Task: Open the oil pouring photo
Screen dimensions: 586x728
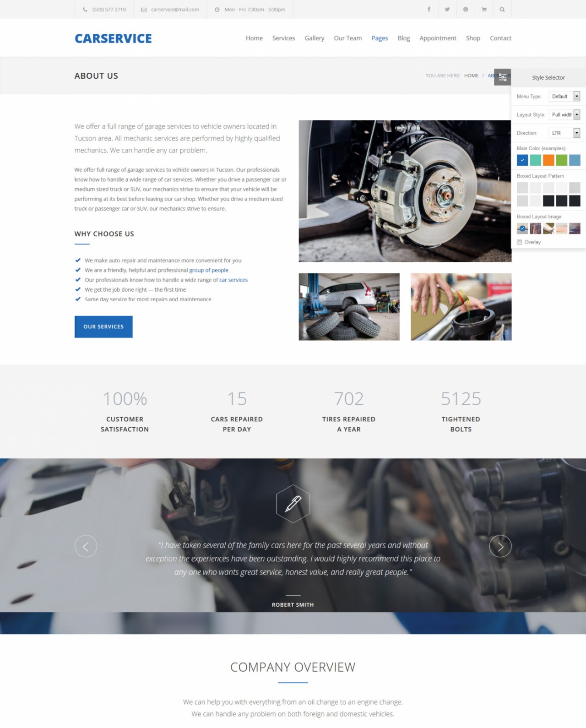Action: tap(461, 307)
